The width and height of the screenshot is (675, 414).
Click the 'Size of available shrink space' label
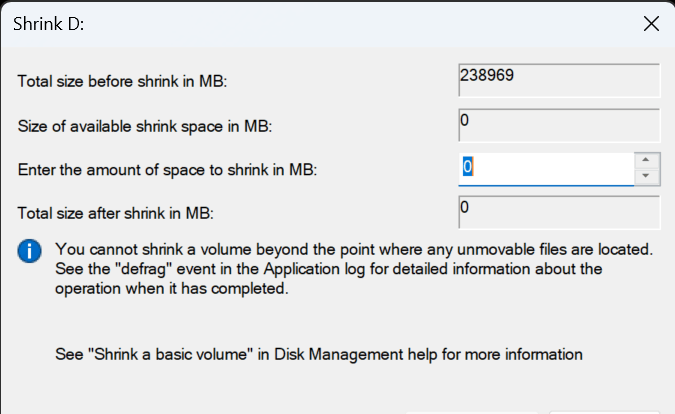point(145,127)
